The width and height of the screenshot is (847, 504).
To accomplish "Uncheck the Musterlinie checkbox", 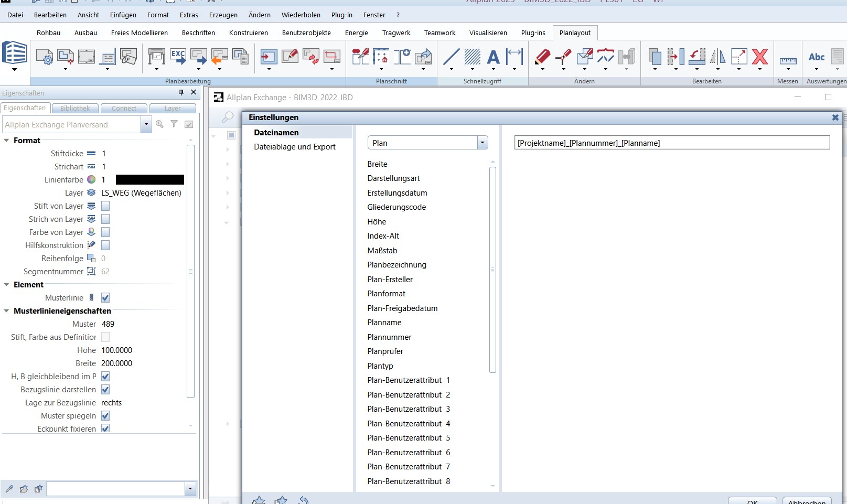I will [x=105, y=298].
